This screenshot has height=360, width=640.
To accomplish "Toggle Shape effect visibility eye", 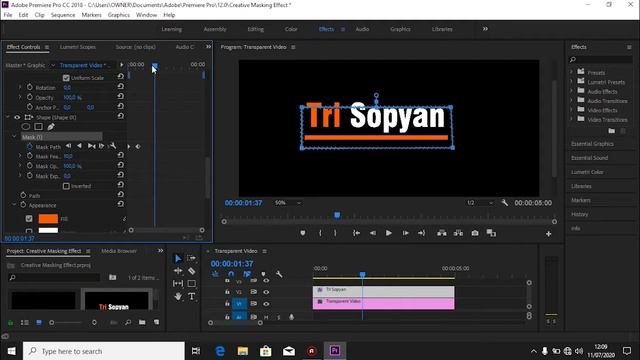I will tap(17, 117).
